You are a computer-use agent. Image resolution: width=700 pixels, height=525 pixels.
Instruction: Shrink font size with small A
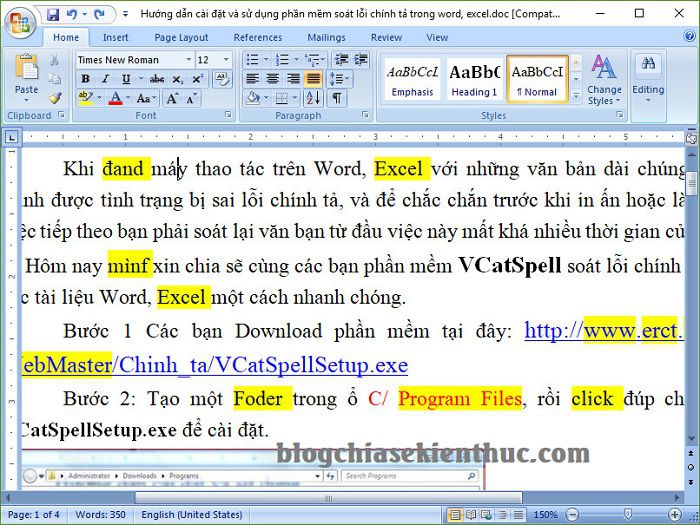click(x=192, y=98)
